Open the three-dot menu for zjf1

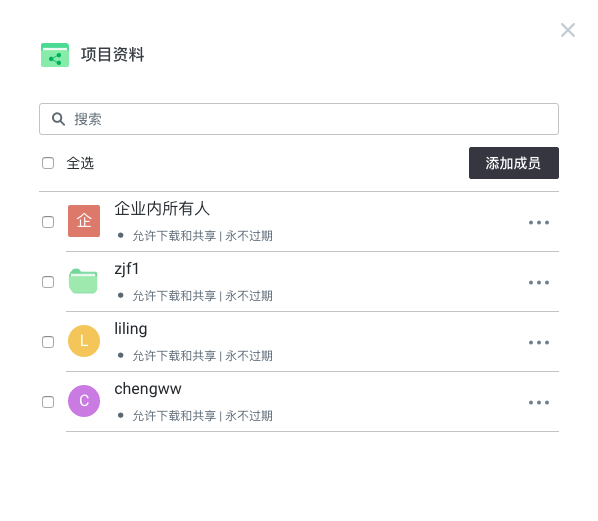[x=539, y=282]
